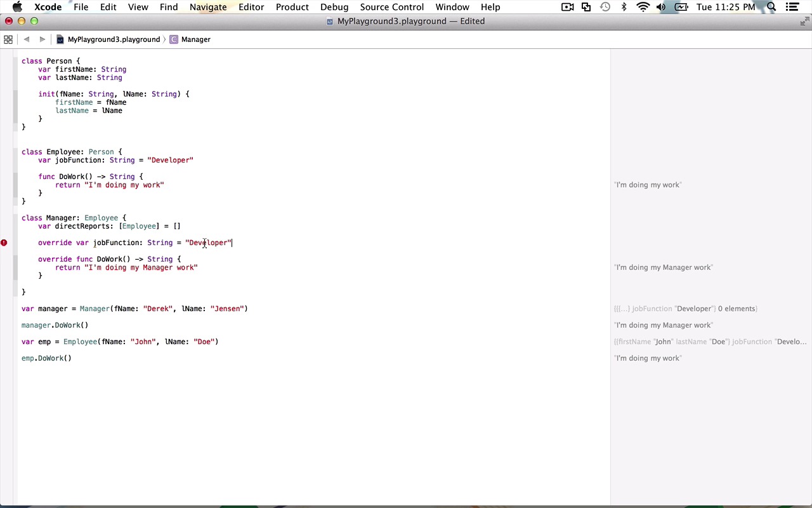
Task: Click the Time Machine icon
Action: pos(605,7)
